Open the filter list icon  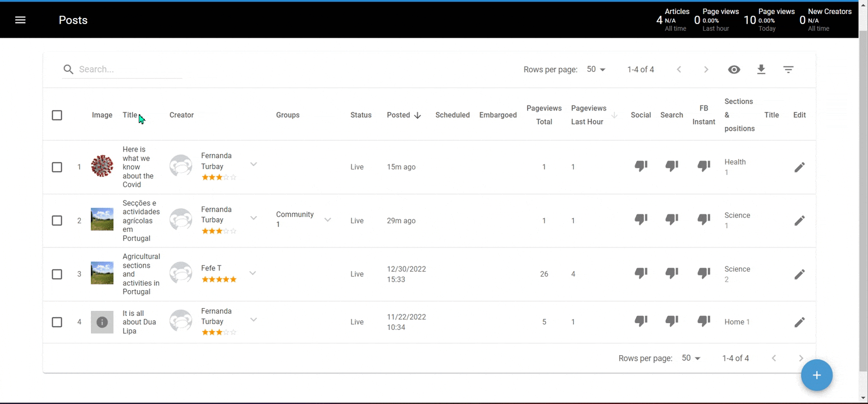[x=788, y=70]
